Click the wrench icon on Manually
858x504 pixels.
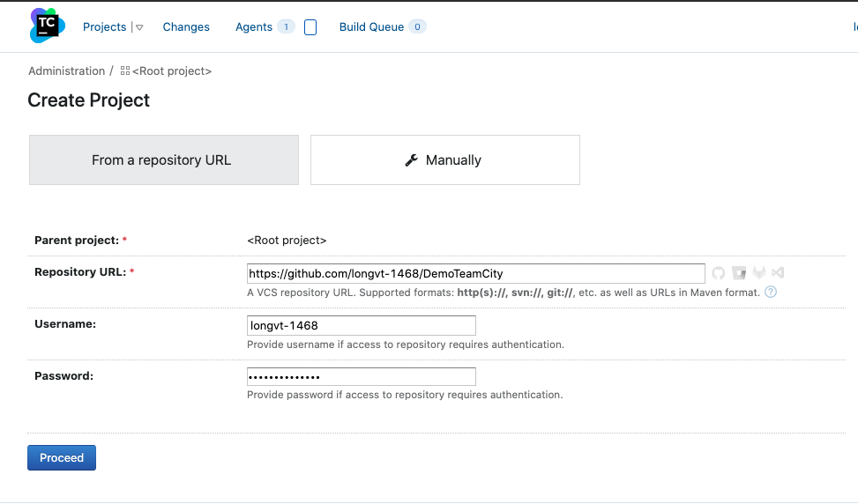pyautogui.click(x=411, y=160)
